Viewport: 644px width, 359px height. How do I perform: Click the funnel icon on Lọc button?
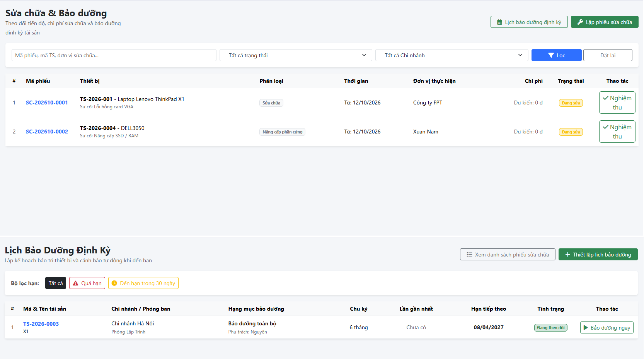(551, 55)
